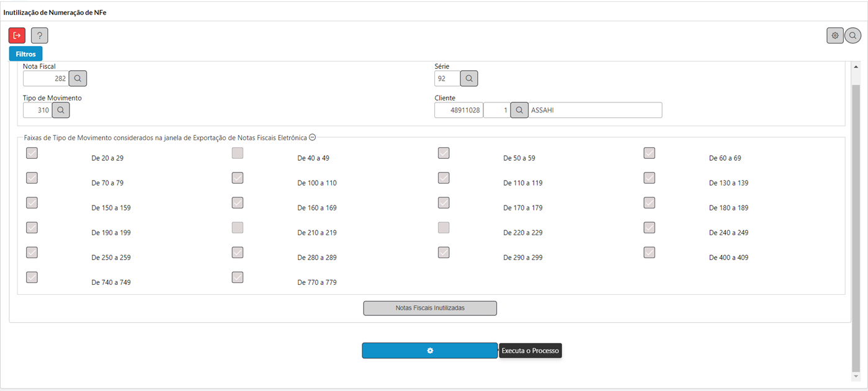Screen dimensions: 868x391
Task: Collapse the Faixas de Tipo de Movimento section
Action: (x=313, y=137)
